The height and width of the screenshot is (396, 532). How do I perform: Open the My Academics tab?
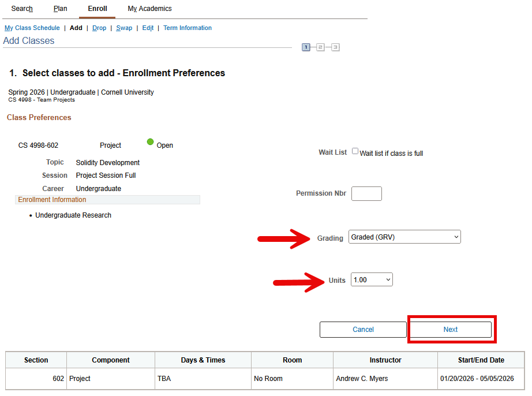pyautogui.click(x=149, y=9)
